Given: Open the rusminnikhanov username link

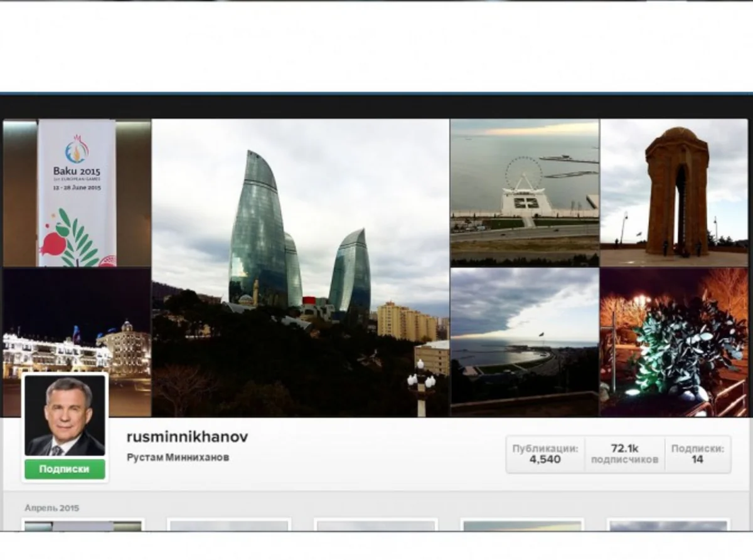Looking at the screenshot, I should (187, 437).
